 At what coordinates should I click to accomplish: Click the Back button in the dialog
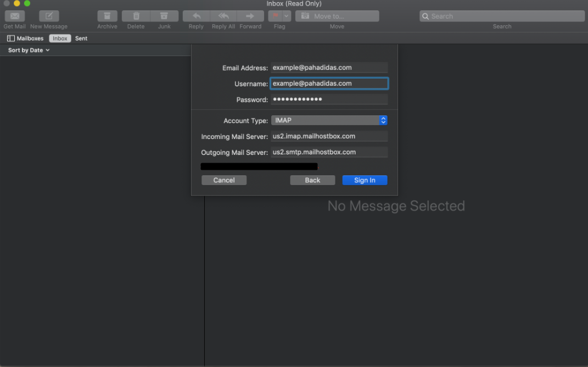click(312, 180)
